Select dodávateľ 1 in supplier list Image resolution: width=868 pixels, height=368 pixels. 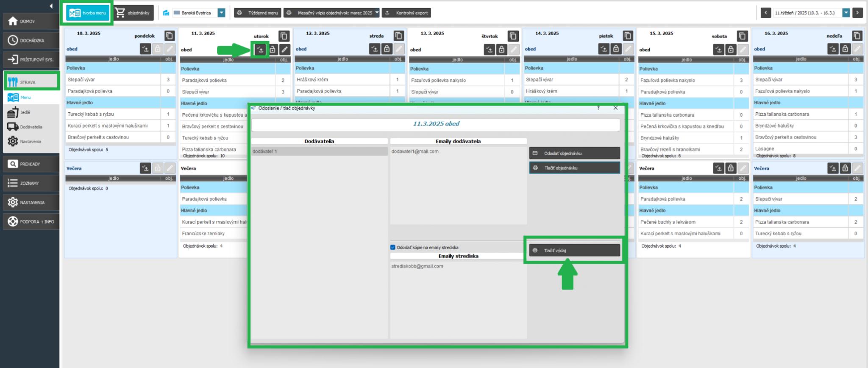(x=319, y=151)
